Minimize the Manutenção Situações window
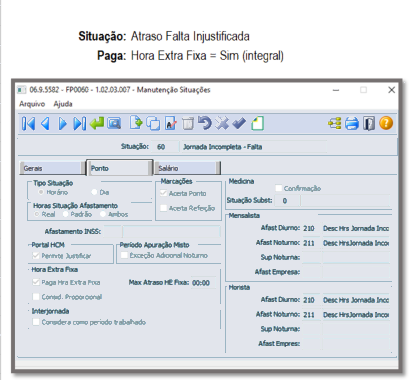Image resolution: width=409 pixels, height=380 pixels. 336,90
